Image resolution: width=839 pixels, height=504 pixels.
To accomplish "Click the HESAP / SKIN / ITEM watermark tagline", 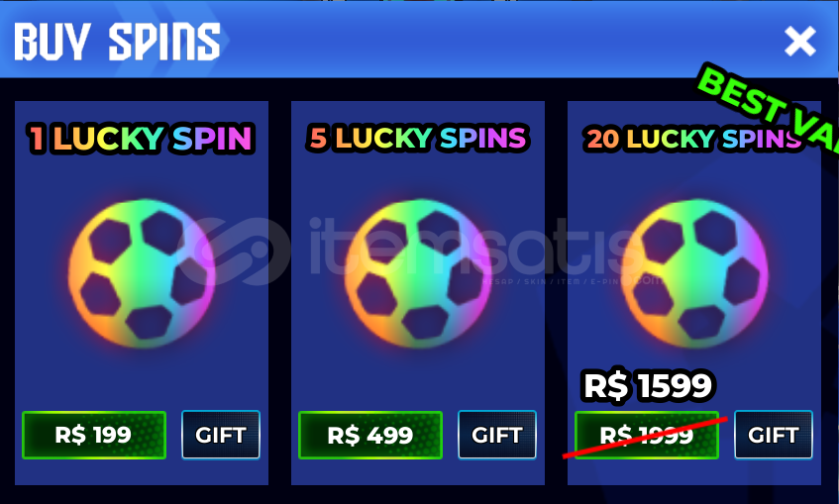I will pos(573,281).
